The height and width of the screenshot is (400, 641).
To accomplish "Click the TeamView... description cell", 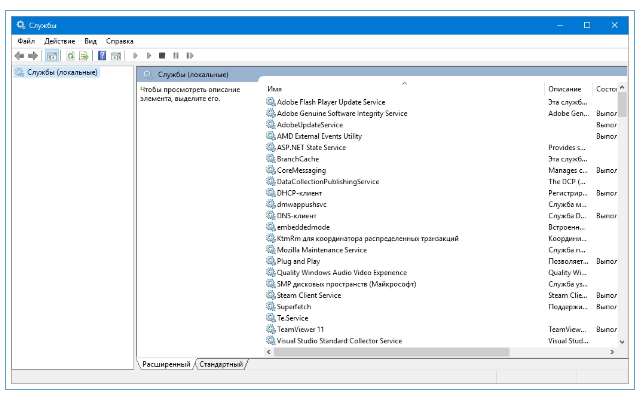I will pos(567,329).
